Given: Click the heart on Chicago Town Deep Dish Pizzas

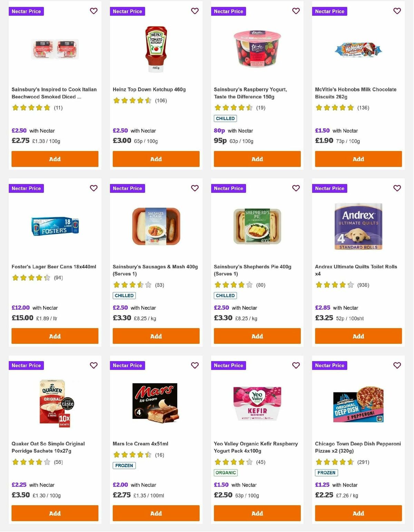Looking at the screenshot, I should [397, 365].
